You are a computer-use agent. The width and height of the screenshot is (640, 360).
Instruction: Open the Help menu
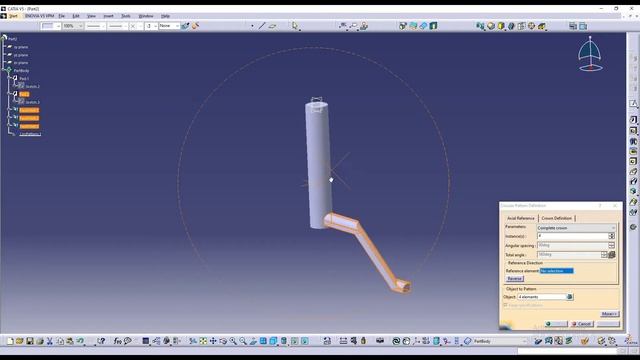(x=165, y=16)
